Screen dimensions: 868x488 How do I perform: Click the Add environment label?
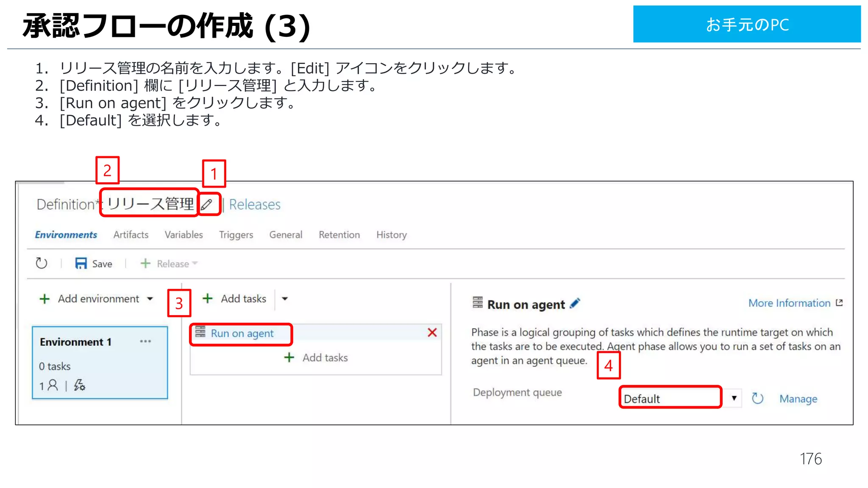coord(98,299)
